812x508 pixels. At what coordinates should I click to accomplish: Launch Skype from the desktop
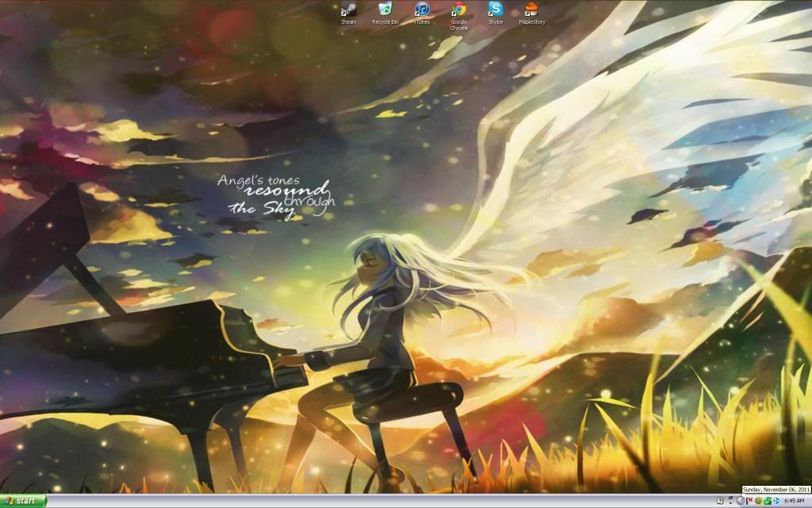496,10
